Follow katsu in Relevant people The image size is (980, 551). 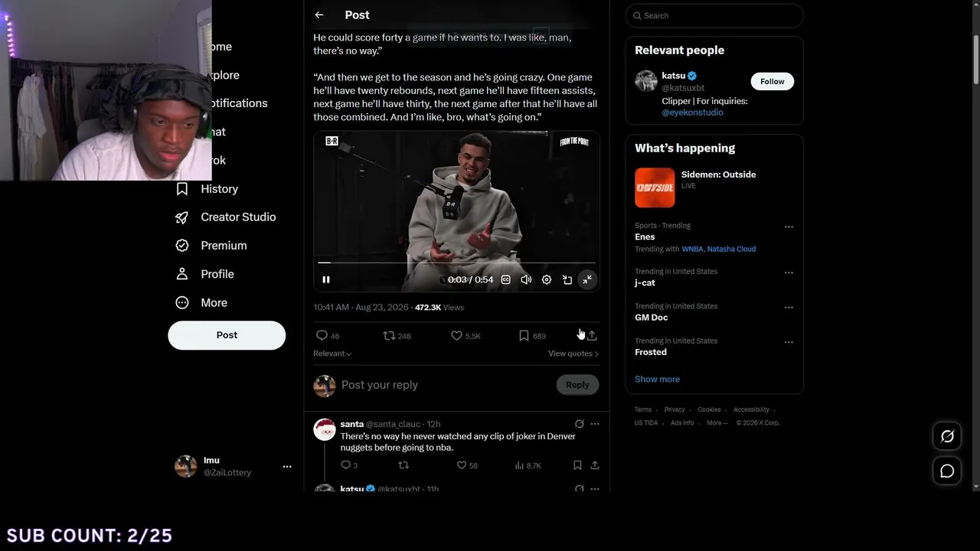click(772, 82)
